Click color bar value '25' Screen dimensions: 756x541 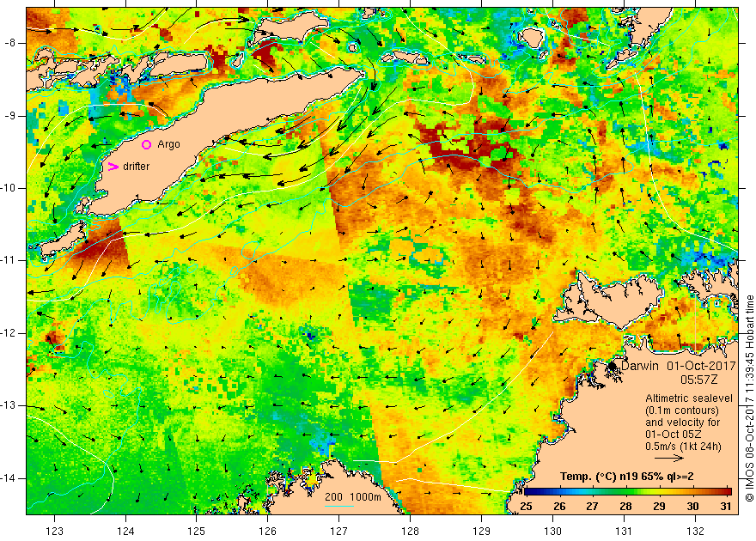click(526, 507)
